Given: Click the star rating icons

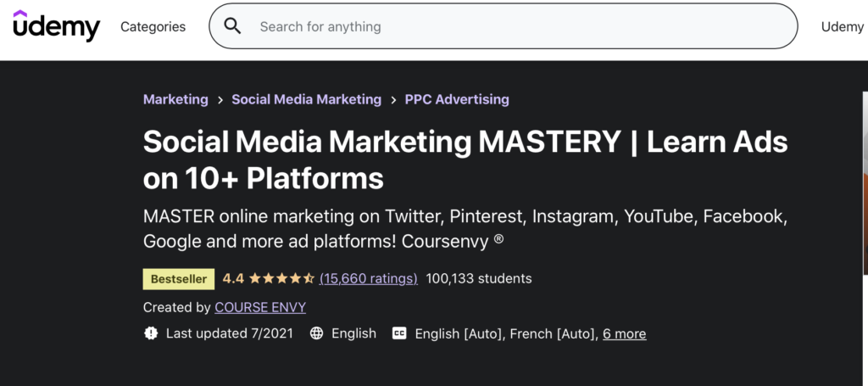Looking at the screenshot, I should click(x=281, y=278).
